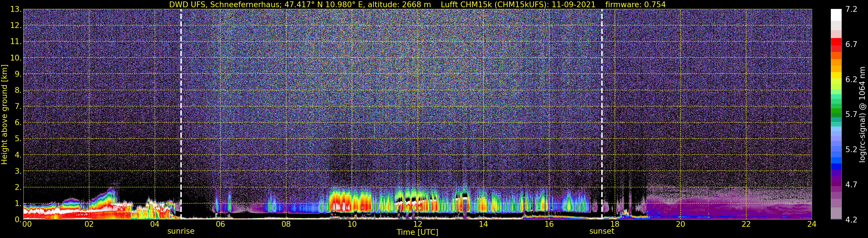Click the '2.' height axis tick label
The width and height of the screenshot is (868, 238).
18,188
